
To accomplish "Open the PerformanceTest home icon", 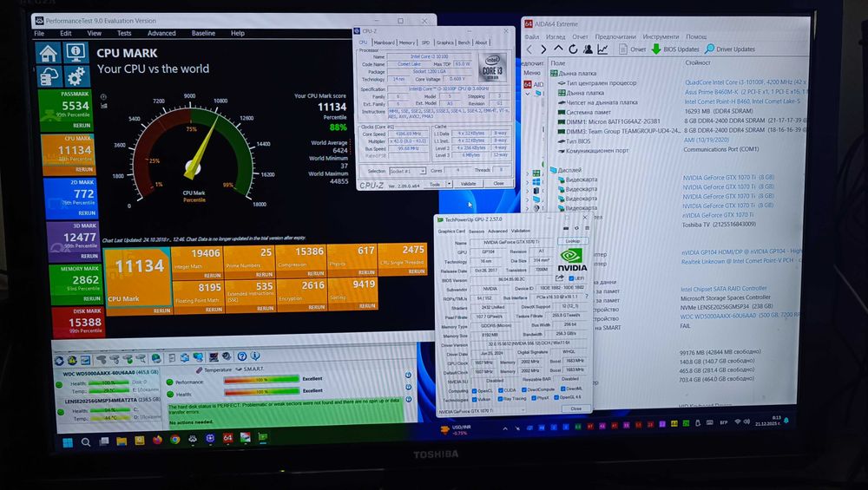I will click(x=48, y=53).
